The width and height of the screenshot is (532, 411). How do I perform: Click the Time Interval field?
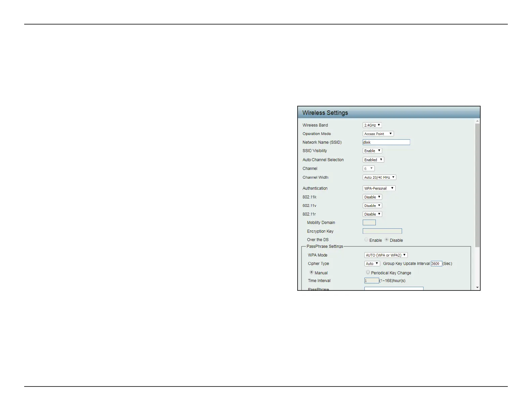point(371,281)
